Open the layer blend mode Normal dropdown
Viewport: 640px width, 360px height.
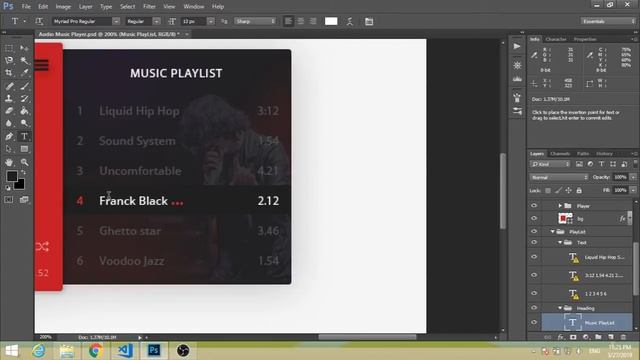[559, 177]
